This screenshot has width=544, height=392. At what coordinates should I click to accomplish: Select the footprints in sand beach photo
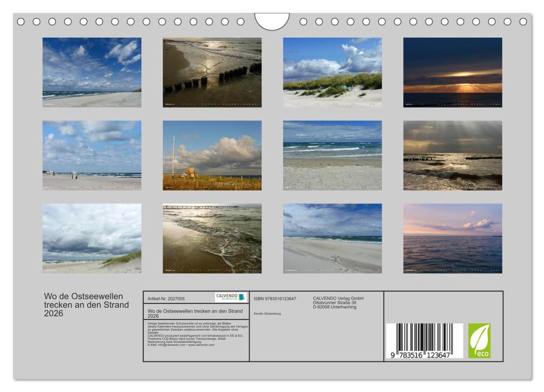coord(332,238)
